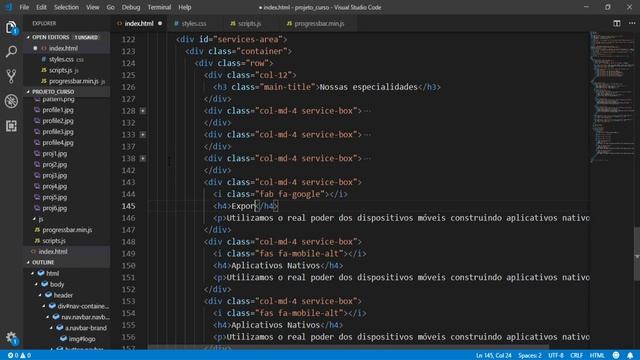Unfold collapsed code at line 133

click(143, 135)
